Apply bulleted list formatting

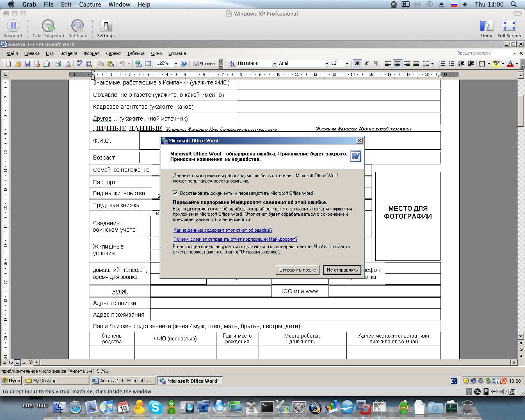(x=452, y=64)
